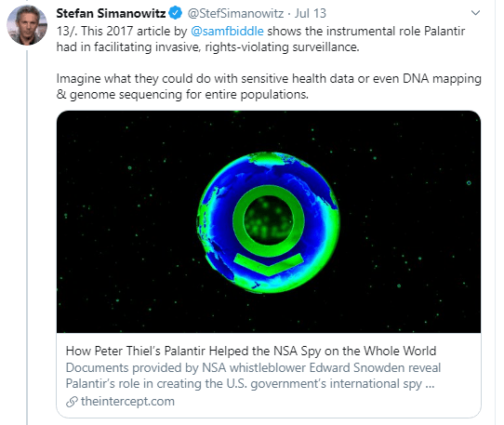Click the paragraph about sensitive health data
This screenshot has width=504, height=425.
(x=269, y=86)
